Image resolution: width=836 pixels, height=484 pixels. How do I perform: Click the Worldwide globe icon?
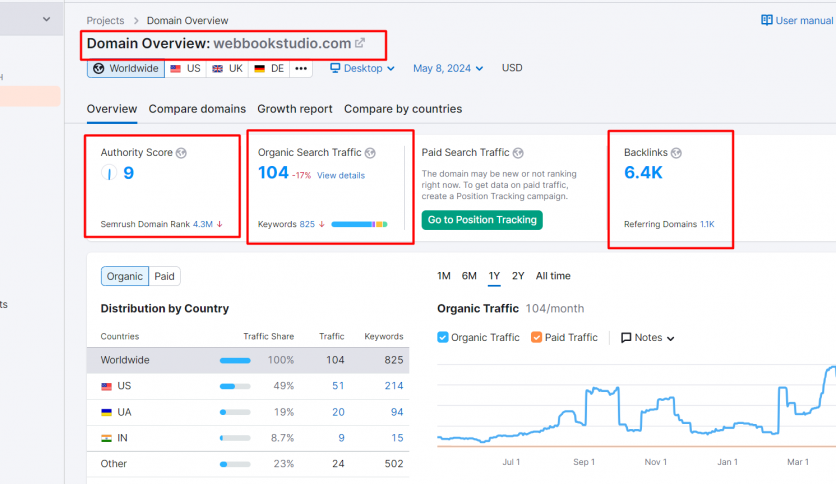click(99, 68)
